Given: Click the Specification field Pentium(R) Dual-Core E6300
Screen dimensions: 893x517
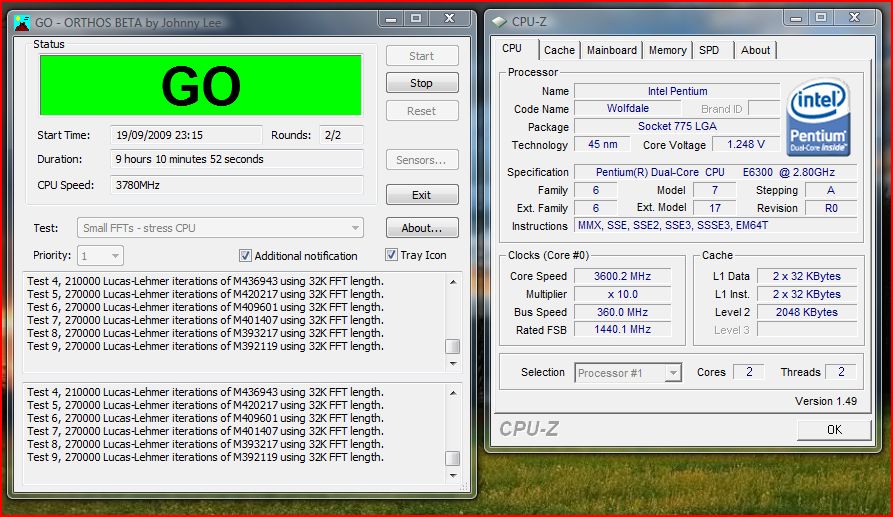Looking at the screenshot, I should click(x=715, y=172).
